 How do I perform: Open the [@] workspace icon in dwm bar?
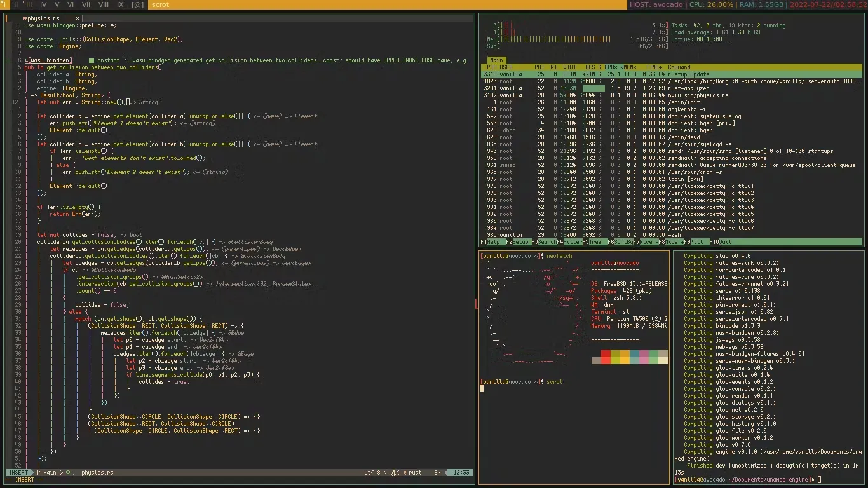click(137, 4)
